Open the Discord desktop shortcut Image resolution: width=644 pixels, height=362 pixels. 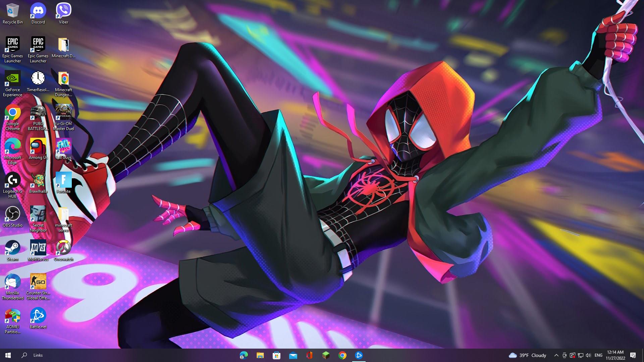coord(38,12)
